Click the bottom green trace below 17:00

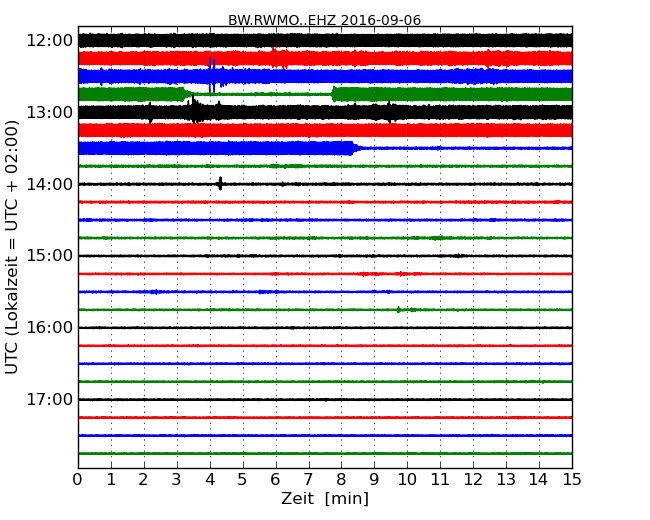point(325,453)
